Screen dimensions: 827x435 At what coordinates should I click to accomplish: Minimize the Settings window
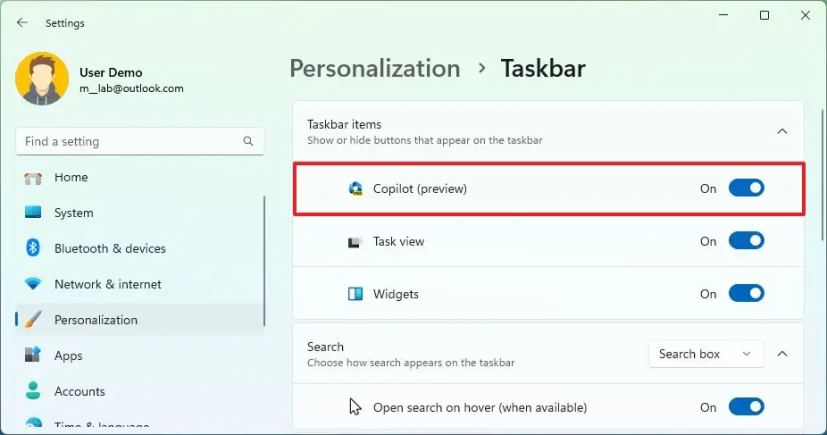tap(724, 15)
